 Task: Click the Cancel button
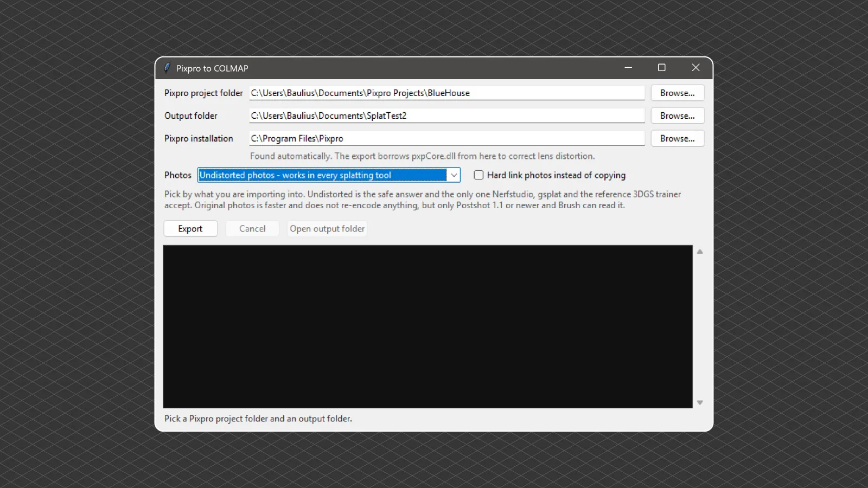click(x=252, y=228)
